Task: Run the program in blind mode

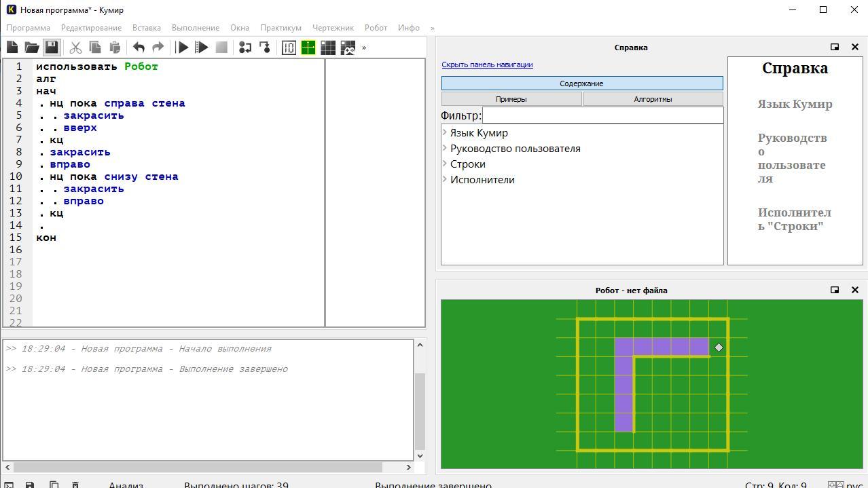Action: [202, 48]
